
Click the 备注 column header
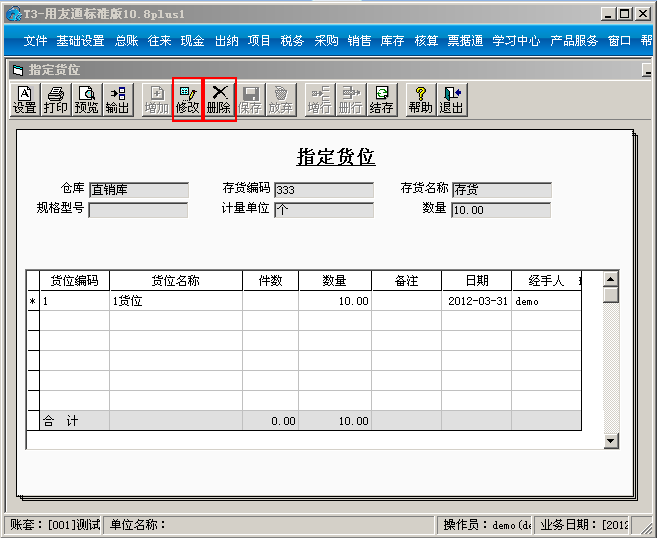tap(406, 280)
